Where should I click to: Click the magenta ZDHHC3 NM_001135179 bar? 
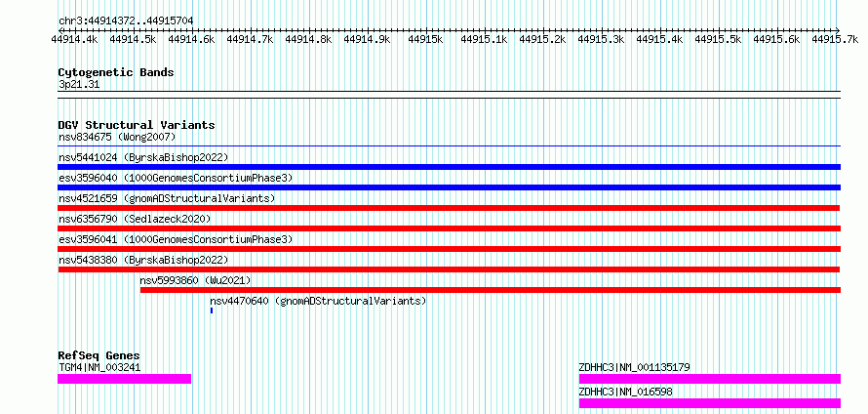[x=710, y=379]
